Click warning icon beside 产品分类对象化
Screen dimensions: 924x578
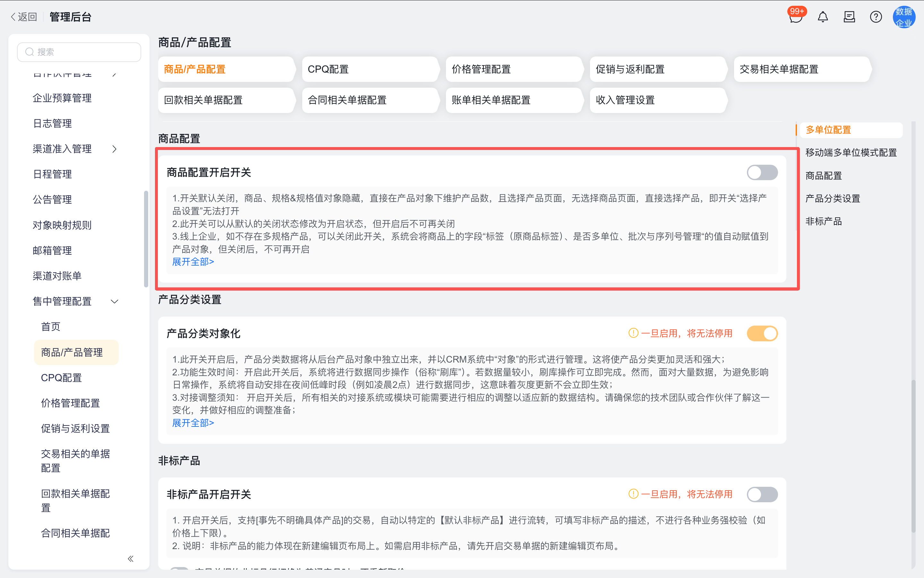click(633, 333)
